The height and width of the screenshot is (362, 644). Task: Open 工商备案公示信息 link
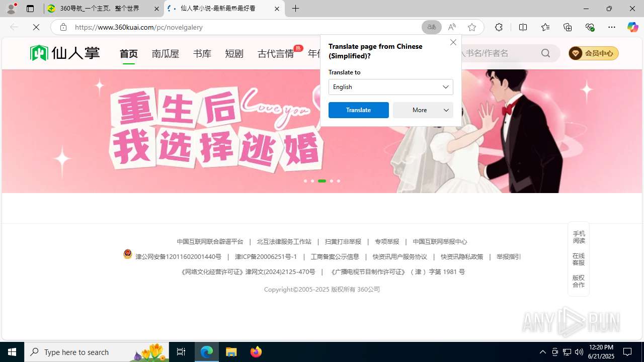tap(335, 257)
